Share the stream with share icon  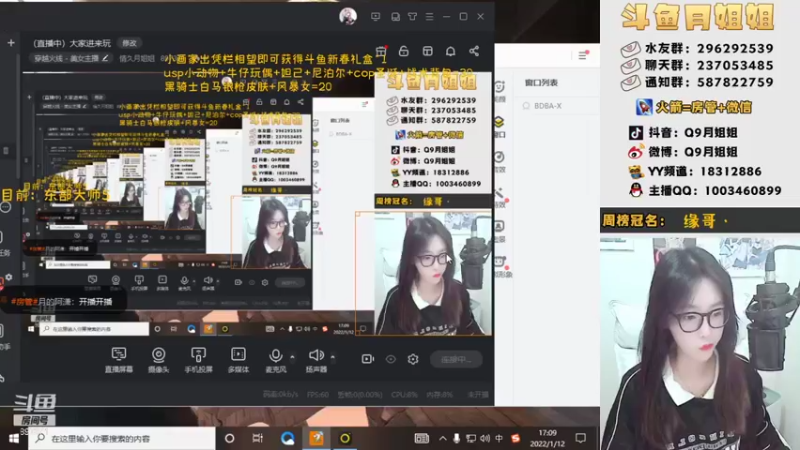coord(474,51)
